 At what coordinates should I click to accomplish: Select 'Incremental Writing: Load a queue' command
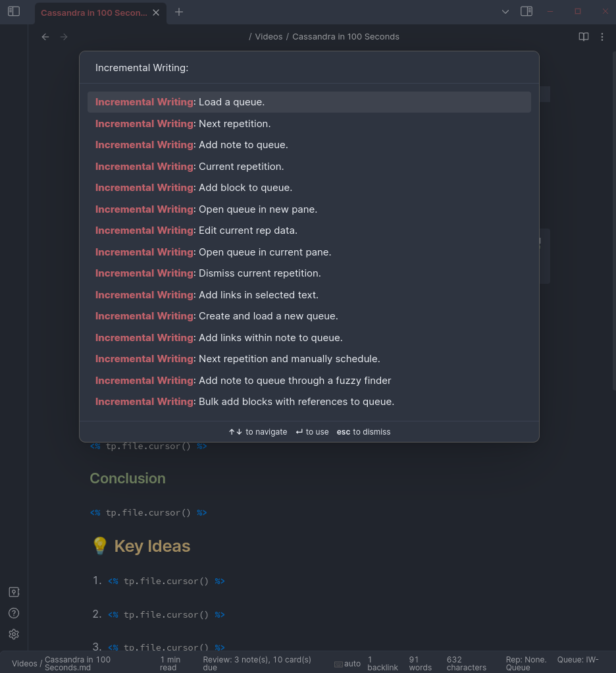(309, 101)
